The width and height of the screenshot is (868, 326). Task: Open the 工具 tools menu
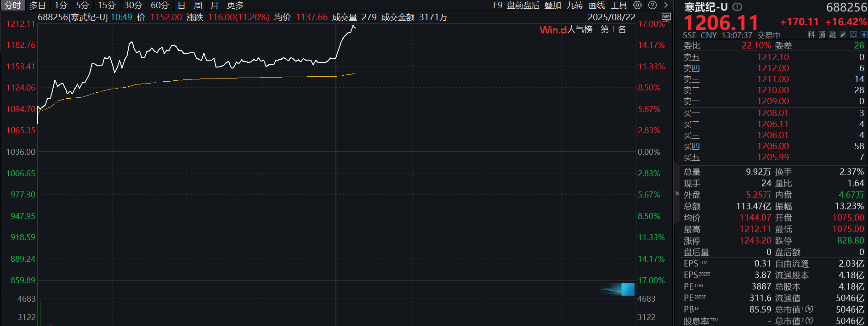619,5
